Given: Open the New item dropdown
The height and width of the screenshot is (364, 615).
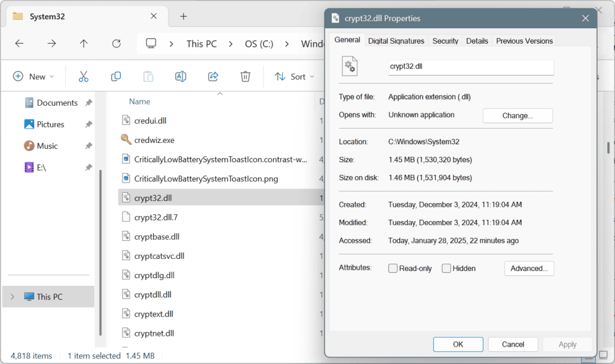Looking at the screenshot, I should pos(34,76).
